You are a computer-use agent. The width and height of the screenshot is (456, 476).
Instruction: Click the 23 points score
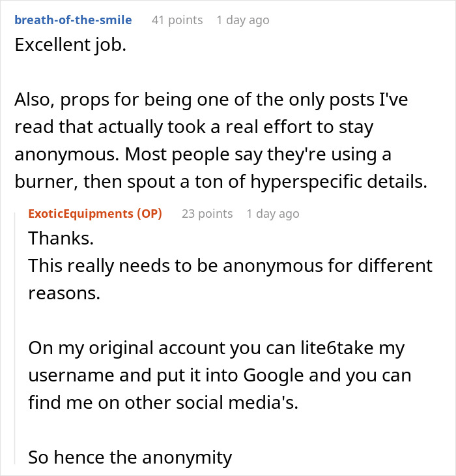(207, 213)
